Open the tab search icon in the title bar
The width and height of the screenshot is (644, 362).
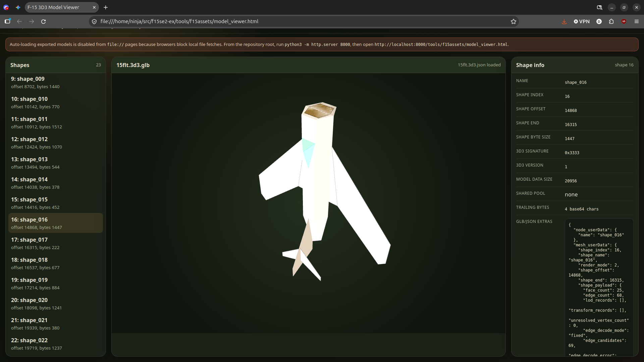pyautogui.click(x=599, y=7)
